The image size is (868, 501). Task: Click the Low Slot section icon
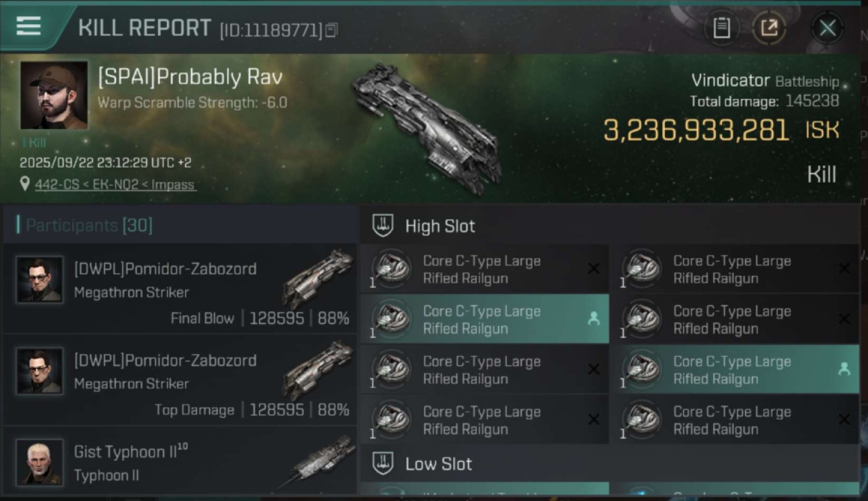pos(383,464)
